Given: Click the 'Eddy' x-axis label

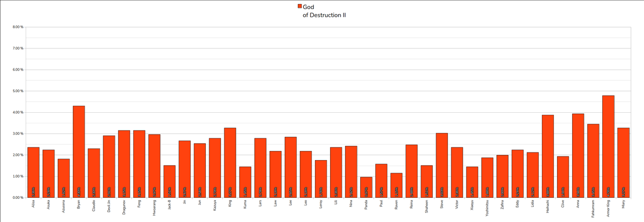Looking at the screenshot, I should click(x=518, y=203).
